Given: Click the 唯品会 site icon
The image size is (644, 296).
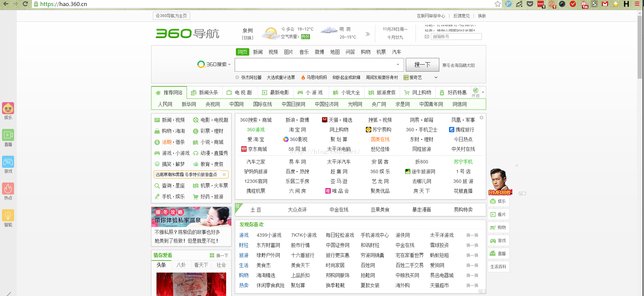Looking at the screenshot, I should pyautogui.click(x=328, y=191).
